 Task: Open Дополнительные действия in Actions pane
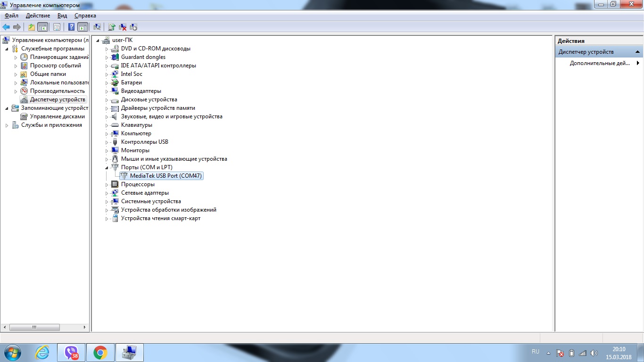point(599,63)
